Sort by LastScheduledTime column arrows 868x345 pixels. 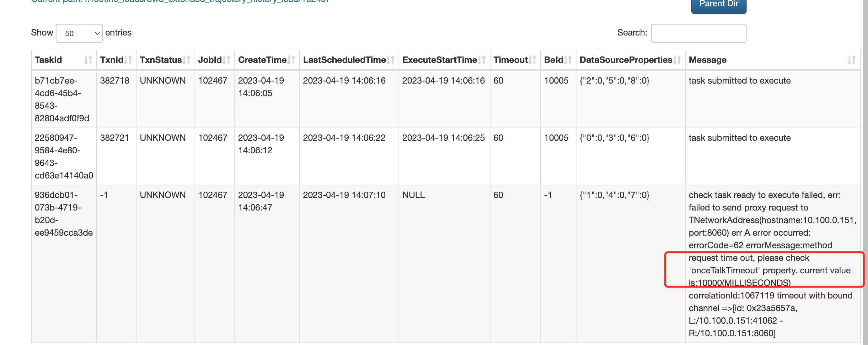(390, 60)
